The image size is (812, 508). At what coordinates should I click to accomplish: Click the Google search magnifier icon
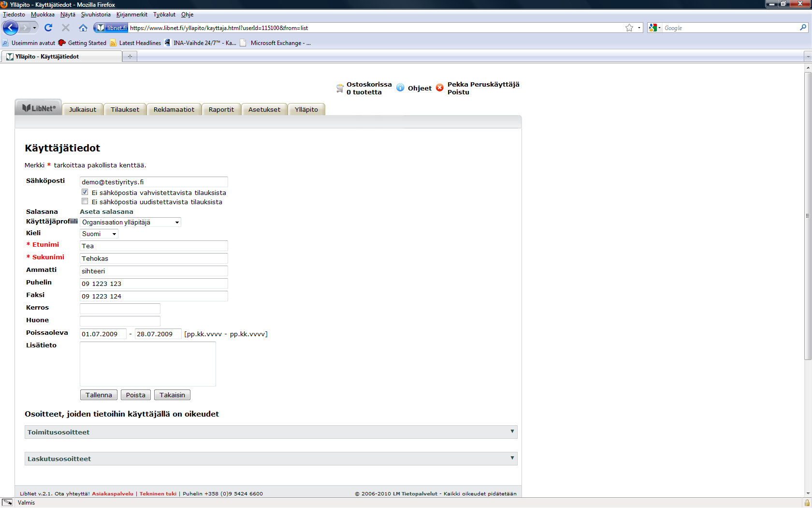click(803, 28)
